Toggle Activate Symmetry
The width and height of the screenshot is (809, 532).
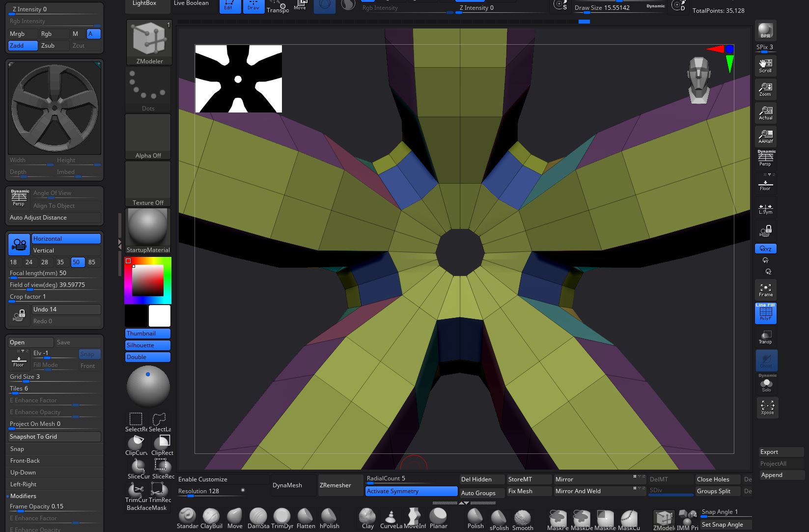(411, 491)
